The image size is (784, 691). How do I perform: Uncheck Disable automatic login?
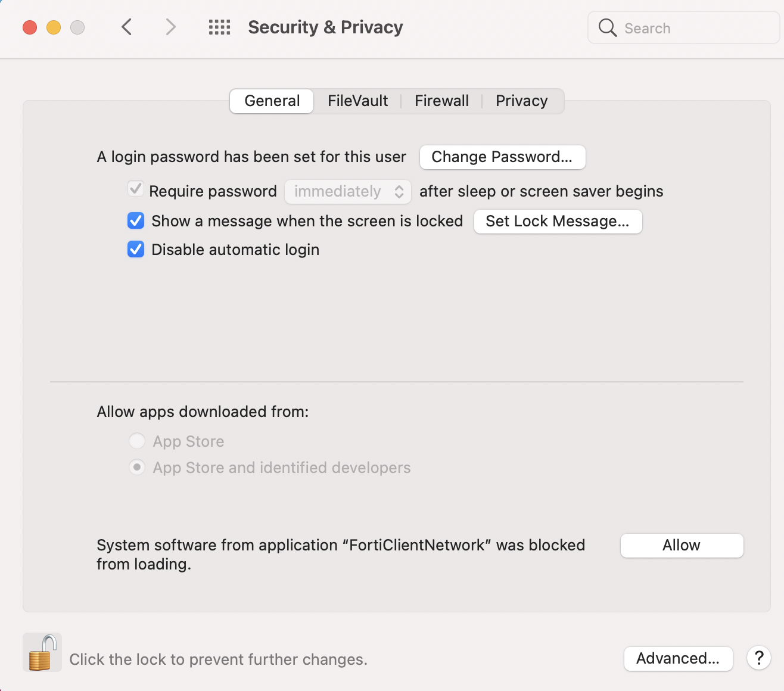click(136, 250)
